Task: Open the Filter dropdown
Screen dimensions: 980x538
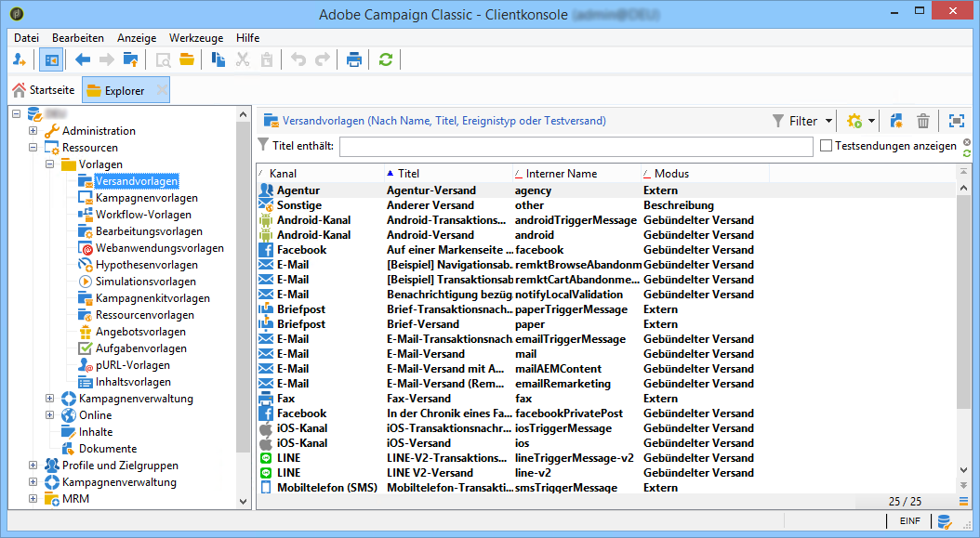Action: coord(801,121)
